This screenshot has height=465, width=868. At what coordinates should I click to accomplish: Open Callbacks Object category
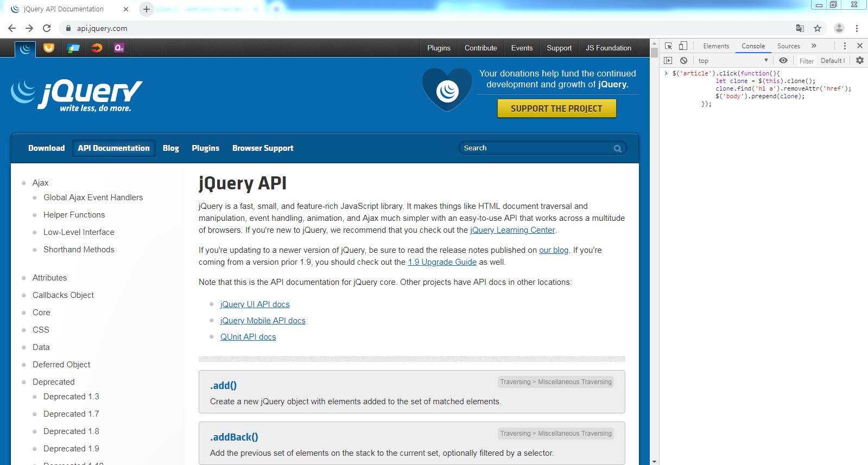(64, 295)
